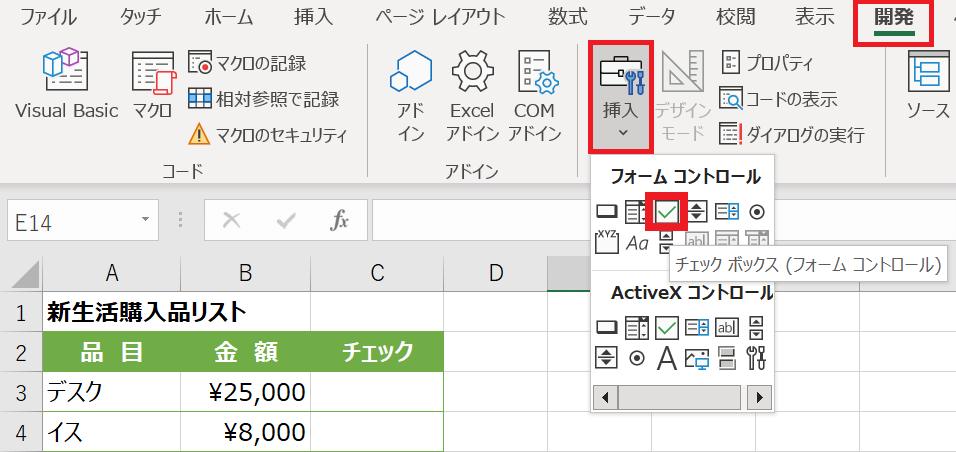
Task: Click the fx insert function button
Action: point(339,220)
